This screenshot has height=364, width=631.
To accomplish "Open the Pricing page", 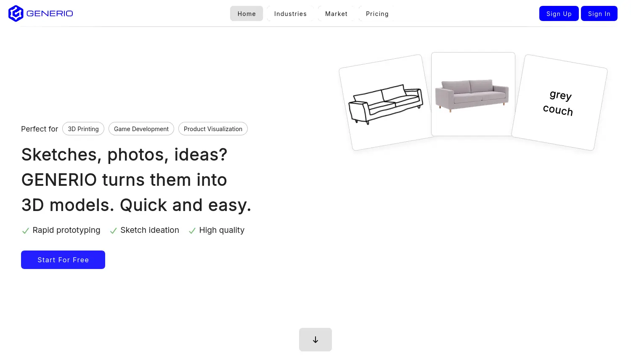I will tap(377, 13).
